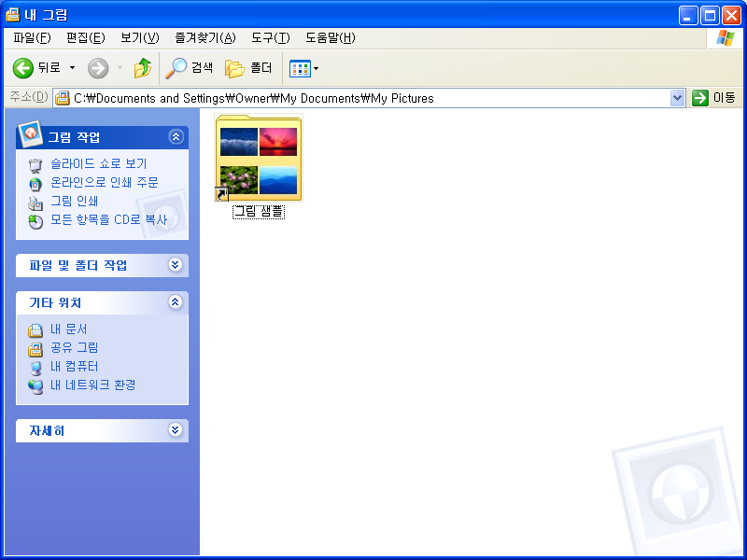747x560 pixels.
Task: Click the online print order globe icon
Action: [35, 184]
